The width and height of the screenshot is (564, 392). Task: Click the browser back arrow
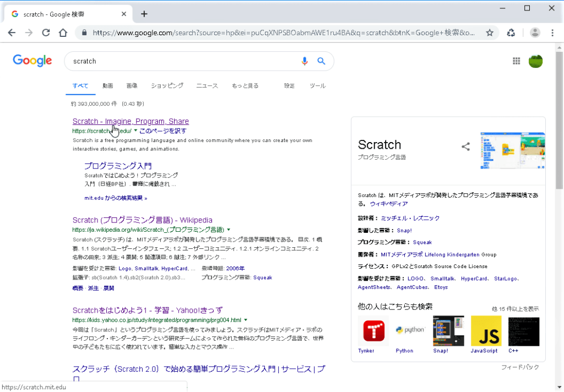tap(12, 32)
